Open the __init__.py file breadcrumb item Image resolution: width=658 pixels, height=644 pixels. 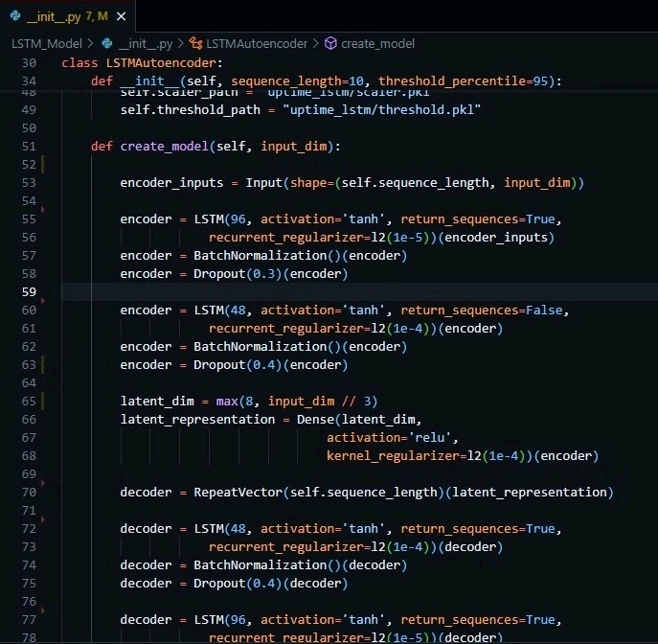click(x=146, y=43)
